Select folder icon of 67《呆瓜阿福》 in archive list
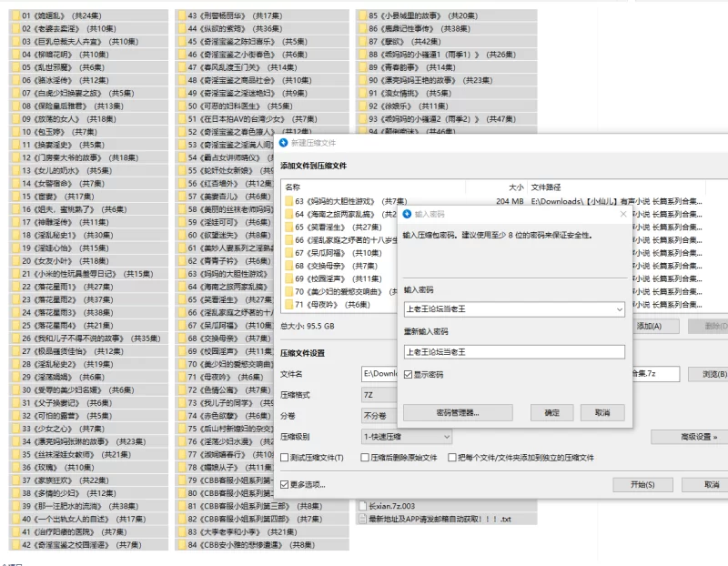 point(288,253)
